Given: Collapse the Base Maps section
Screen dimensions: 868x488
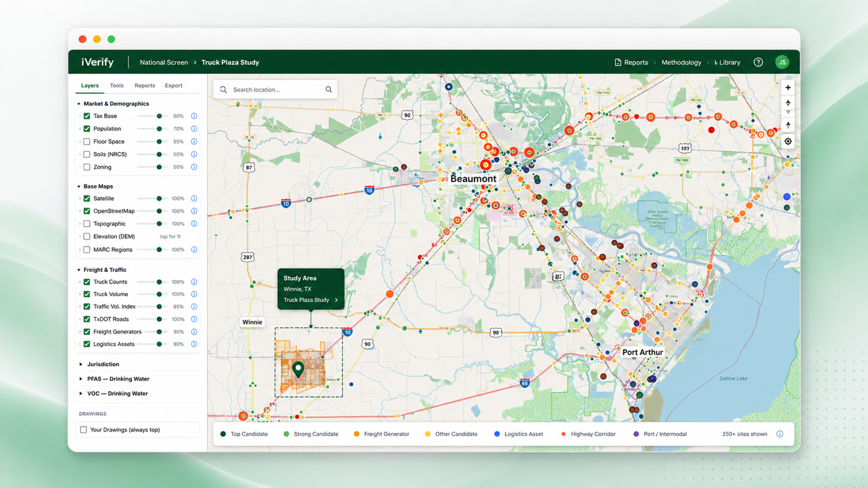Looking at the screenshot, I should [79, 187].
